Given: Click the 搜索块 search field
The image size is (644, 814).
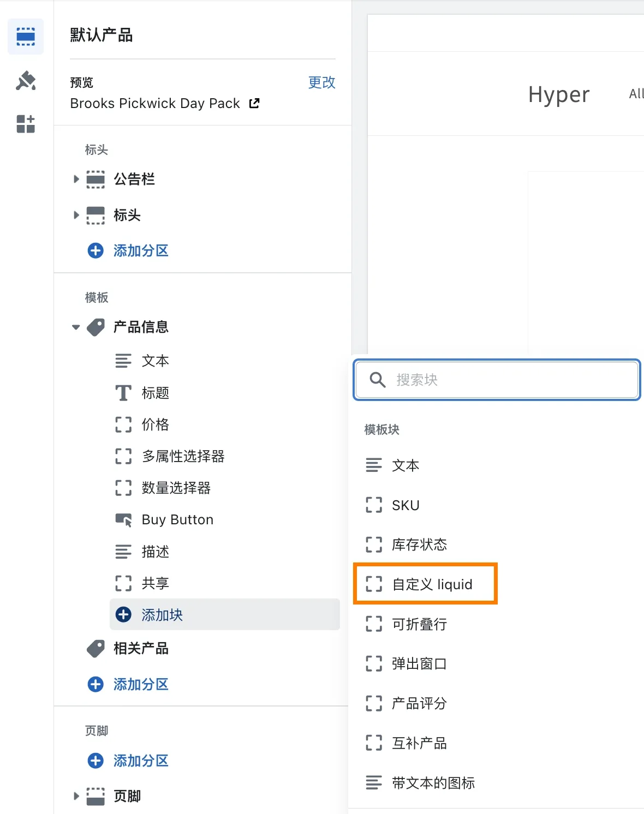Looking at the screenshot, I should tap(496, 380).
